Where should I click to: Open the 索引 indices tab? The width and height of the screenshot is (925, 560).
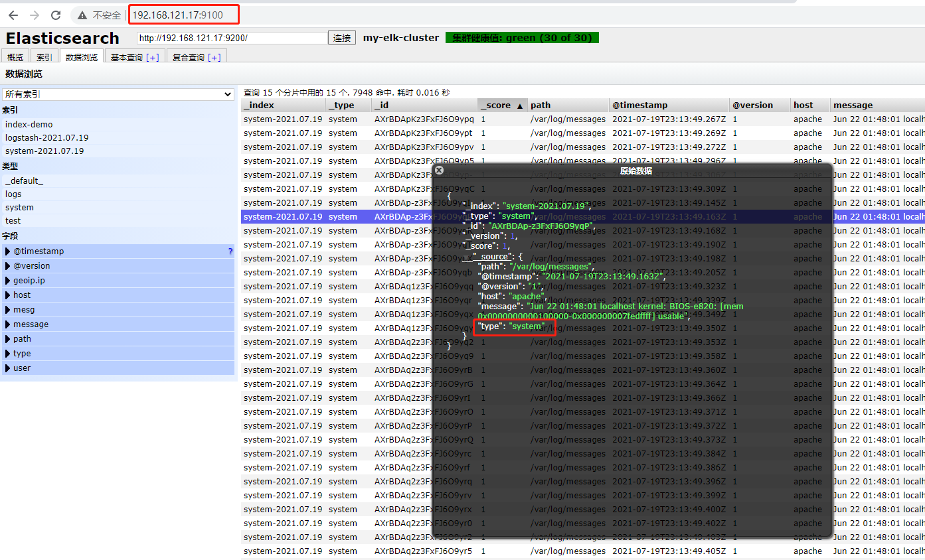click(44, 57)
